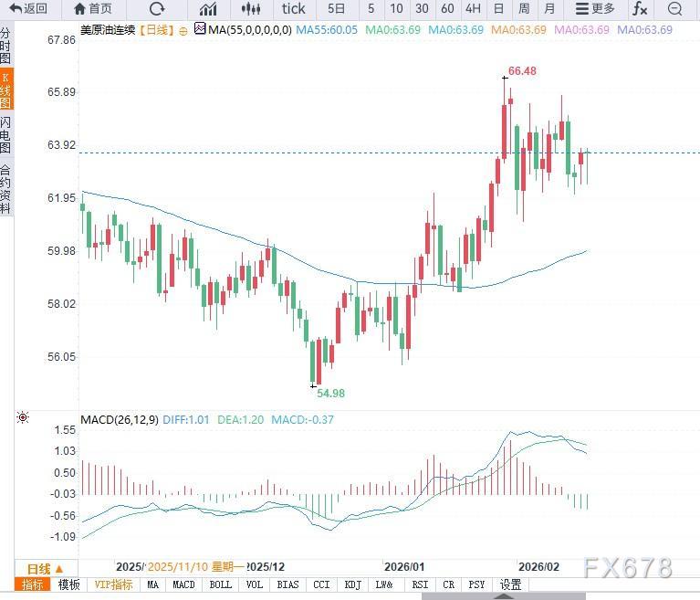Viewport: 700px width, 600px height.
Task: Click the orange circle icon beside 日线
Action: coord(183,30)
